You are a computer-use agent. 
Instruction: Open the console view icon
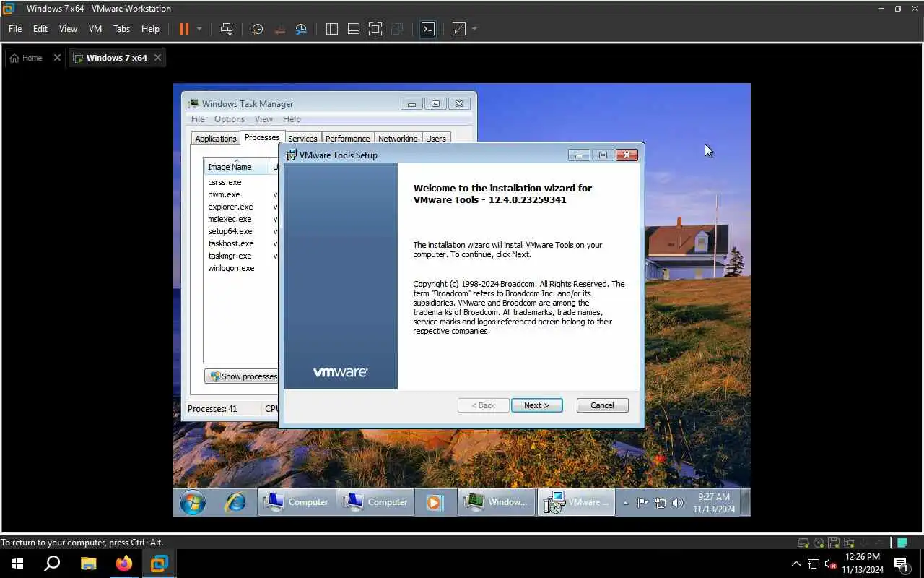pyautogui.click(x=428, y=29)
